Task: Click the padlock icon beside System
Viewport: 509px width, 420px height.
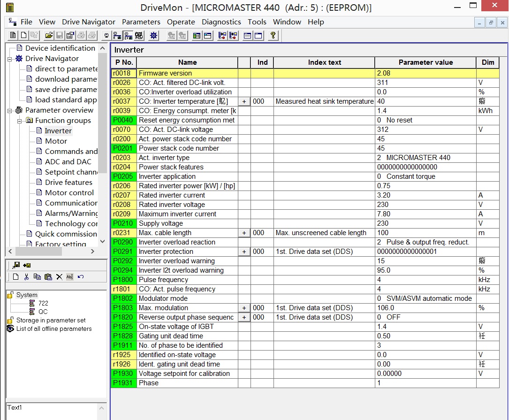Action: point(10,295)
